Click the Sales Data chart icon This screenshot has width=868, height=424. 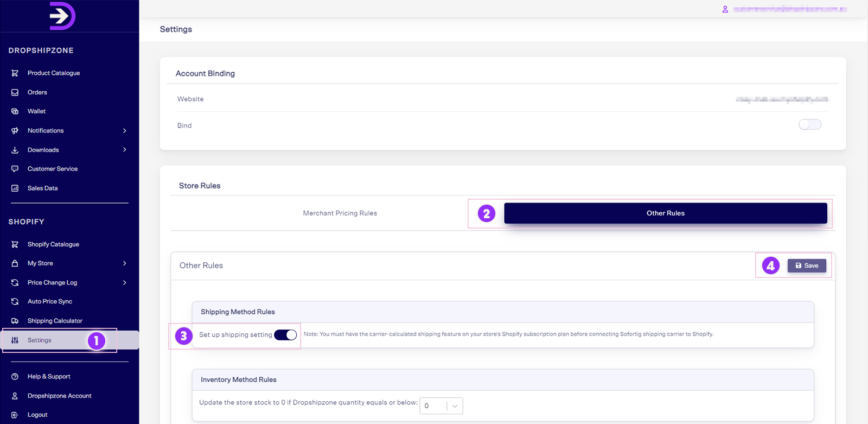click(x=15, y=188)
